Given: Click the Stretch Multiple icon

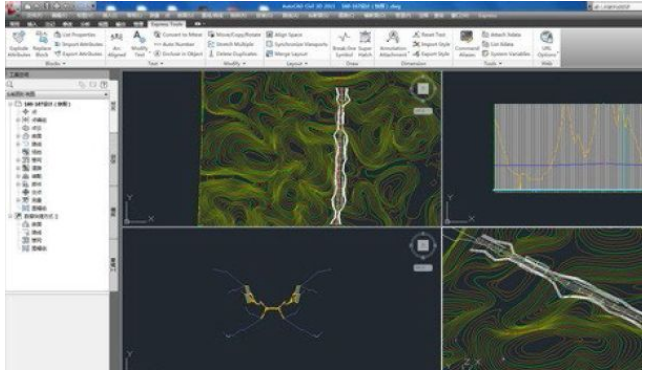Looking at the screenshot, I should [x=211, y=44].
